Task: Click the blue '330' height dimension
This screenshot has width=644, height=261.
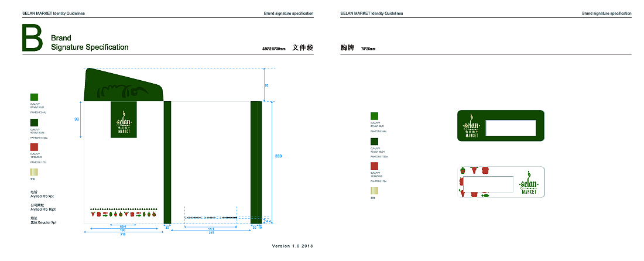Action: point(278,156)
